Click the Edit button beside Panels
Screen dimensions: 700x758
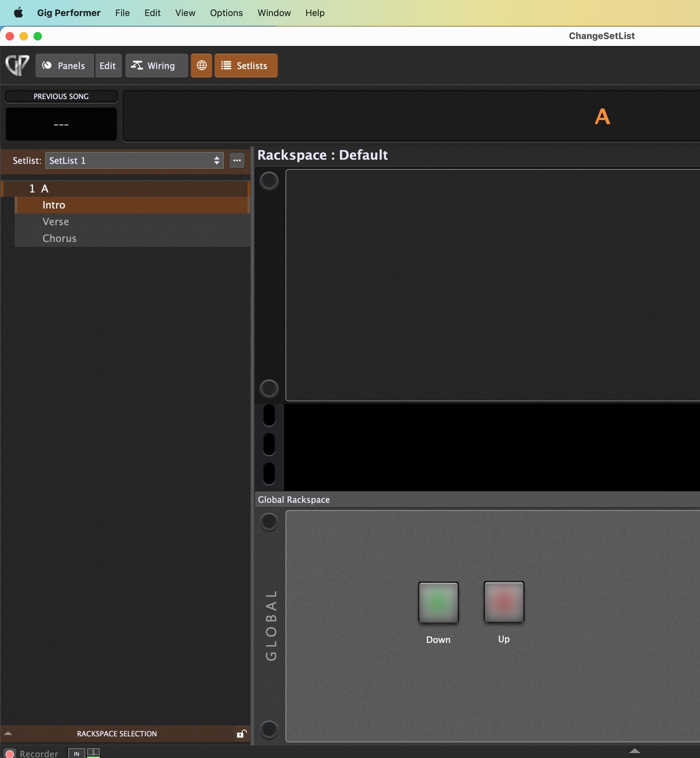[x=108, y=66]
